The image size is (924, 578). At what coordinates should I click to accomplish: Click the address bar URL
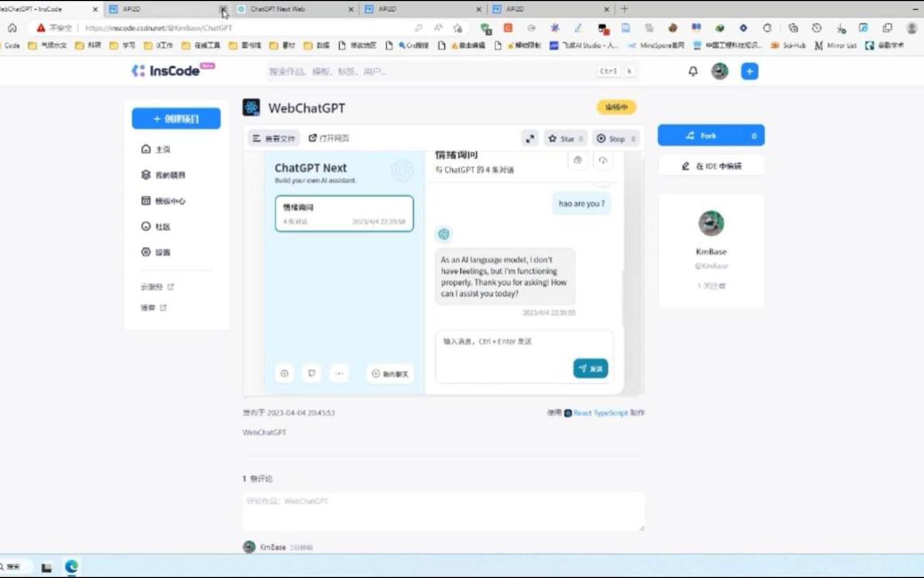click(x=159, y=28)
